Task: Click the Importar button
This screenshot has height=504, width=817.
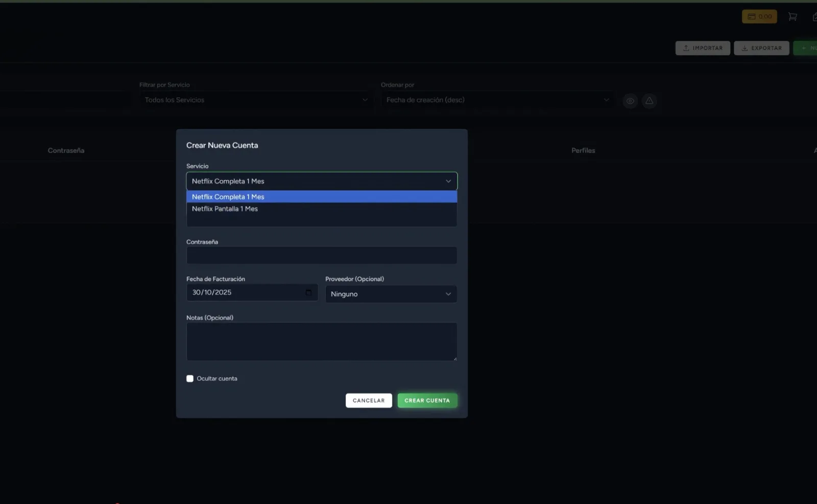Action: [703, 48]
